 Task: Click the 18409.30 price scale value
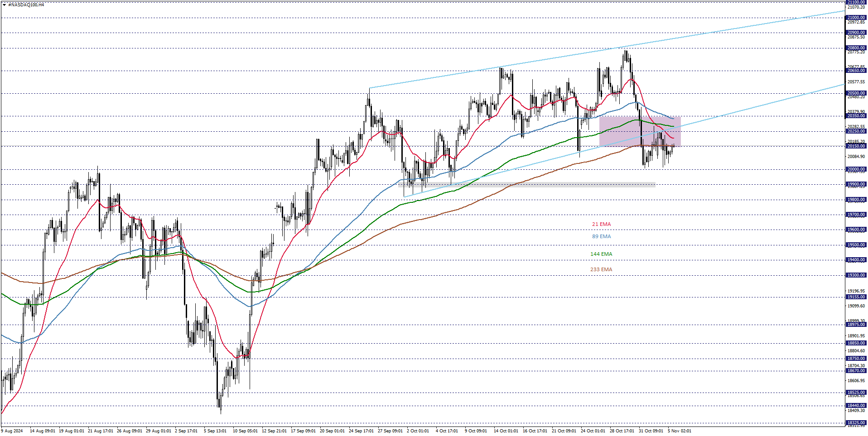point(856,411)
